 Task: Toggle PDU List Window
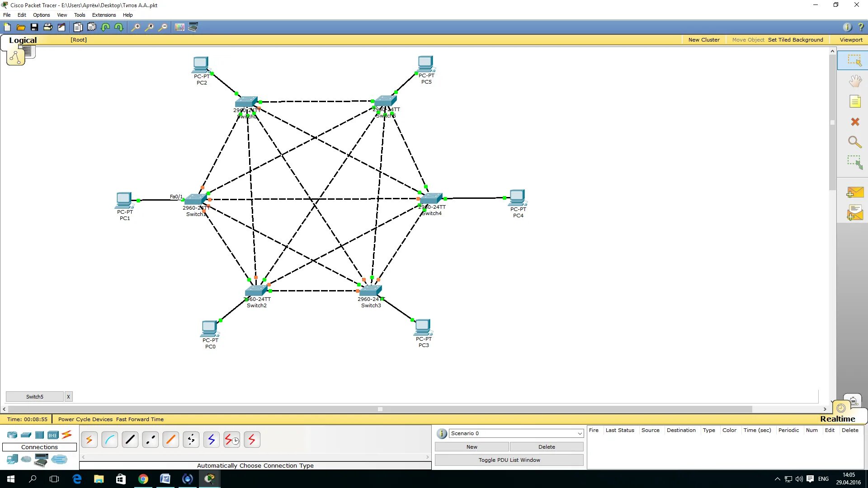coord(509,460)
